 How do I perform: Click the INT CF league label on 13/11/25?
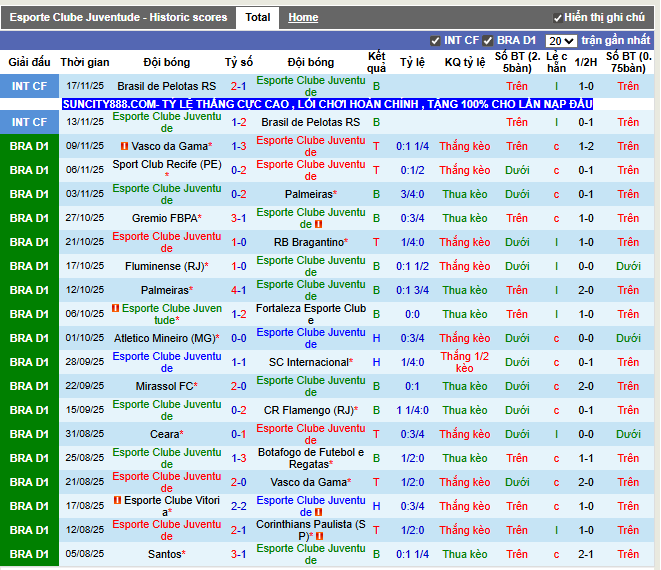coord(29,122)
